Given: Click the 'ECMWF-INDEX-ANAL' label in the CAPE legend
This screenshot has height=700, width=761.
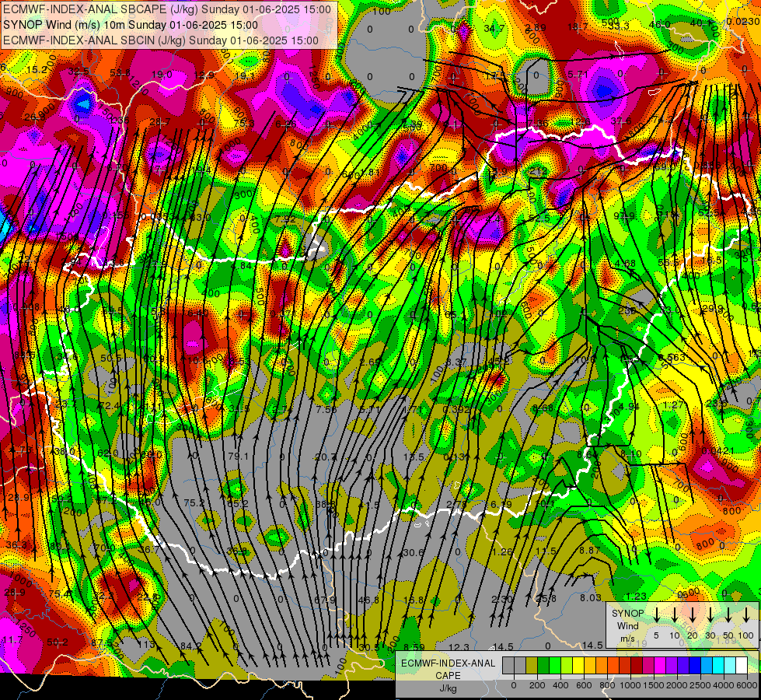Looking at the screenshot, I should point(449,663).
